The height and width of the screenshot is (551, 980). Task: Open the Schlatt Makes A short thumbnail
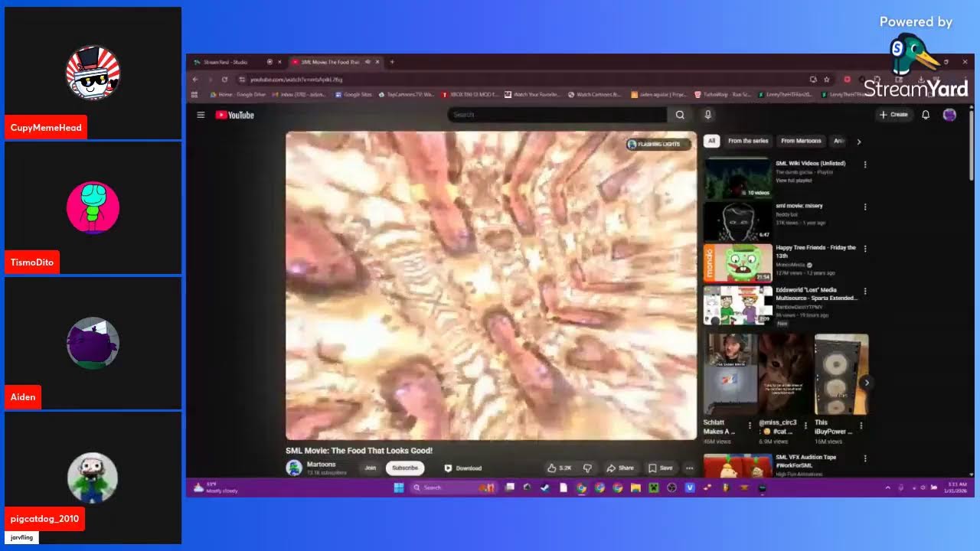tap(730, 374)
